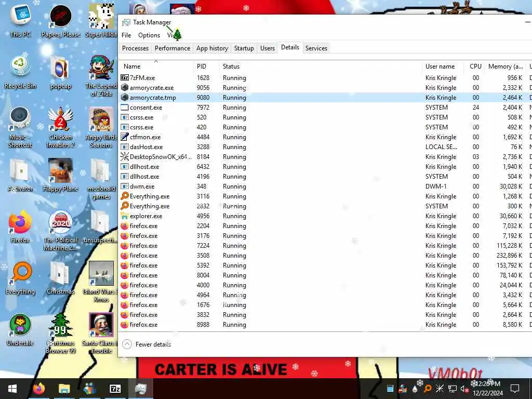Launch Chicken Invaders 2 icon
Image resolution: width=532 pixels, height=399 pixels.
(x=60, y=127)
